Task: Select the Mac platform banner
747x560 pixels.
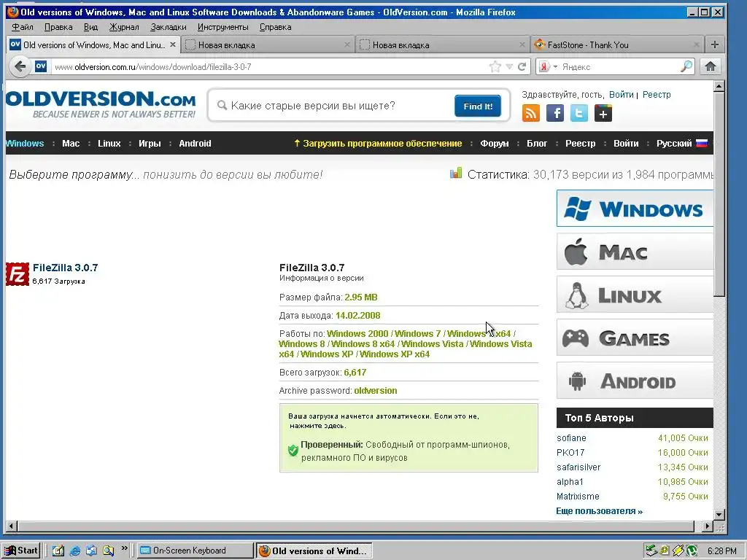Action: (x=635, y=252)
